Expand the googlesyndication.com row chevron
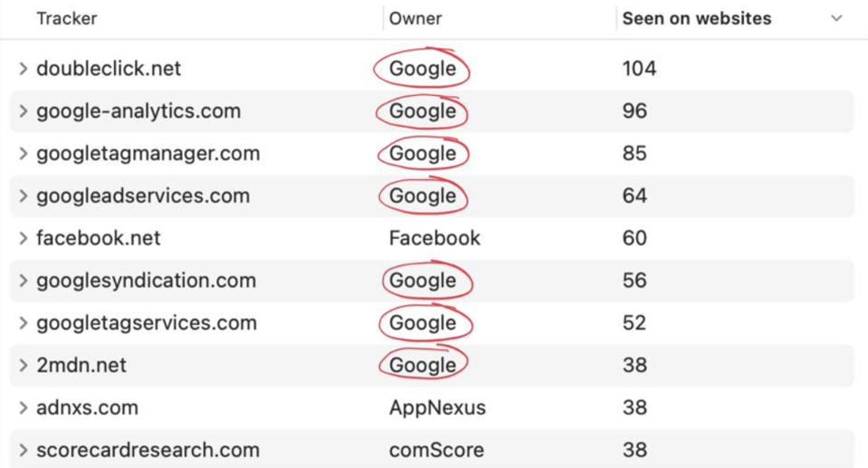 tap(24, 282)
